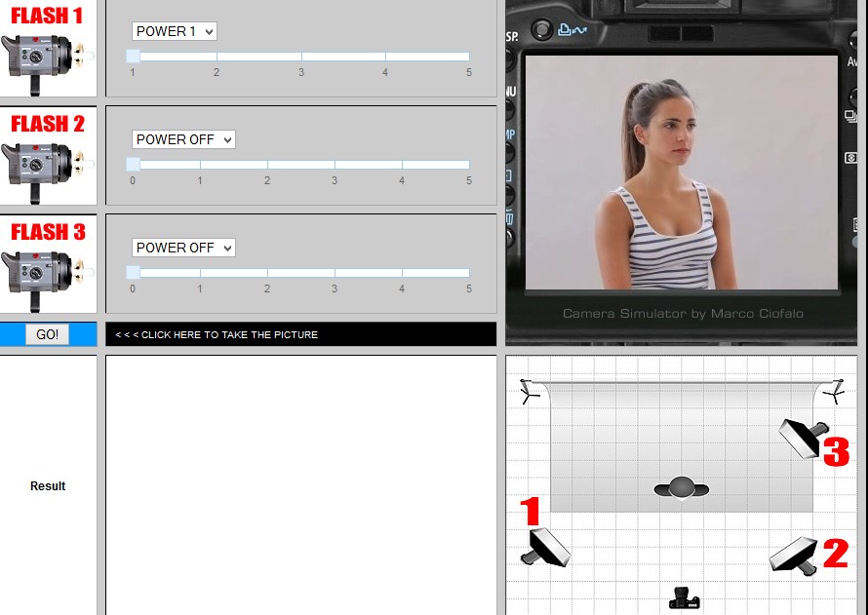
Task: Click the round button beside the print icon
Action: pos(542,29)
